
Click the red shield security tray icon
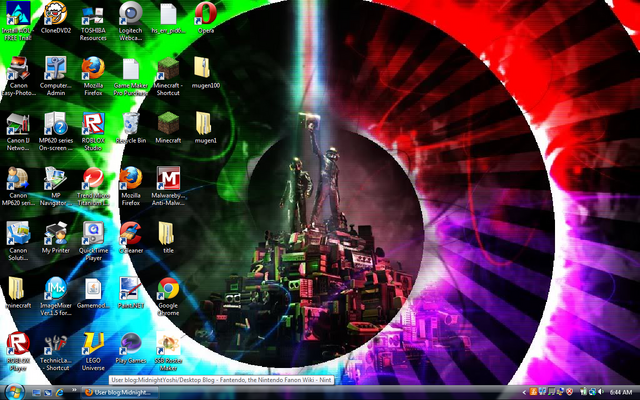pyautogui.click(x=569, y=392)
